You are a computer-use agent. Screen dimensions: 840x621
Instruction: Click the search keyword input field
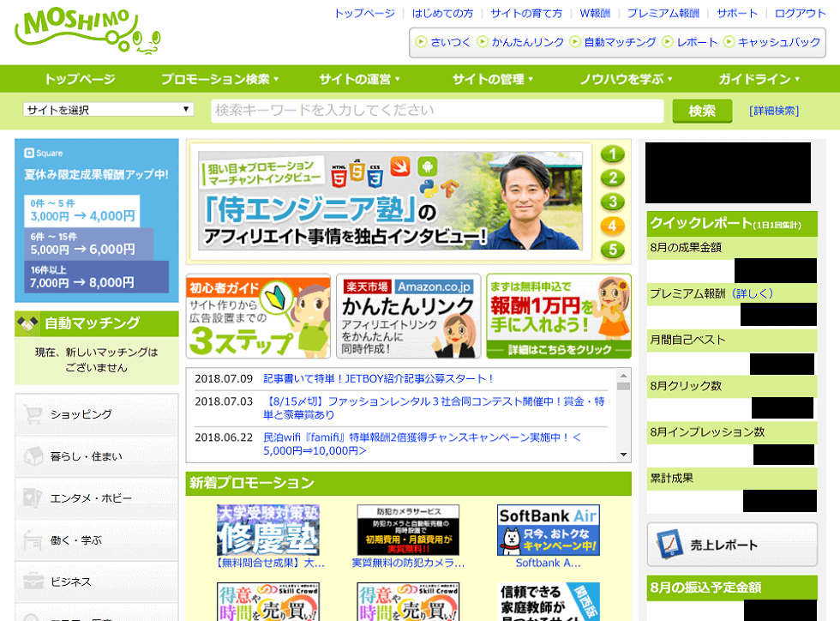(437, 111)
